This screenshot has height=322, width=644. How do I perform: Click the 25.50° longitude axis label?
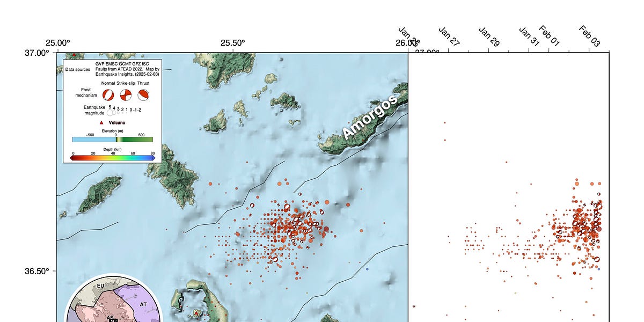pyautogui.click(x=232, y=43)
